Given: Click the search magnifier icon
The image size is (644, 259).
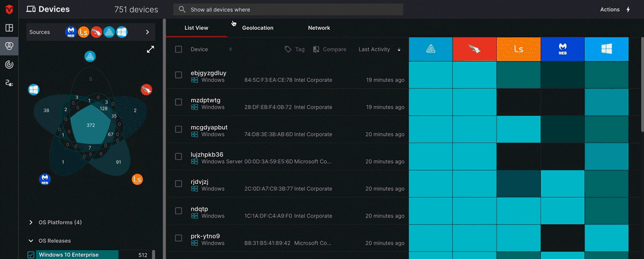Looking at the screenshot, I should tap(182, 9).
